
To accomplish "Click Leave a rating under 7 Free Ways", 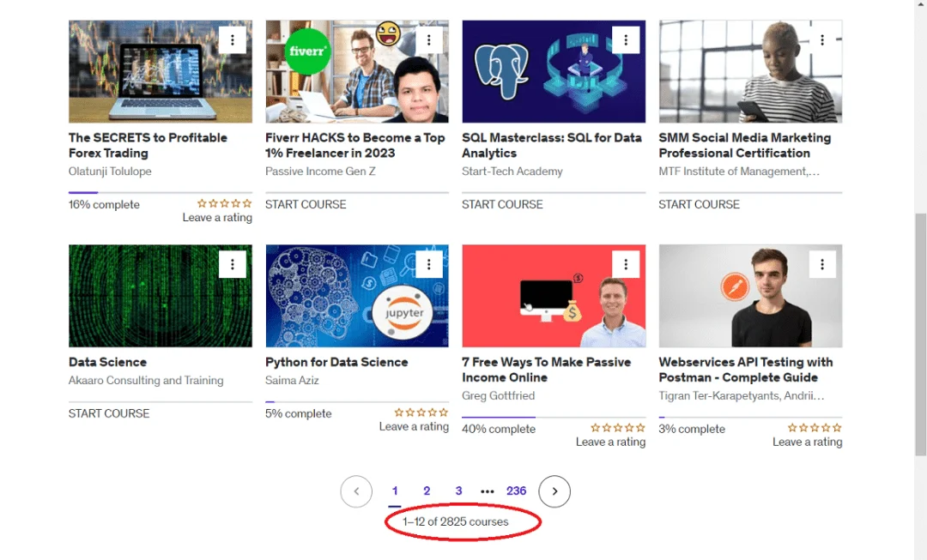I will click(611, 442).
